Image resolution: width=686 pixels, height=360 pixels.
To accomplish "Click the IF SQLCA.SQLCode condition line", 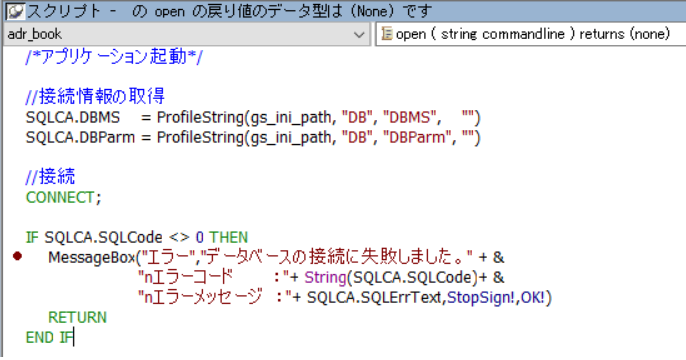I will click(x=137, y=237).
